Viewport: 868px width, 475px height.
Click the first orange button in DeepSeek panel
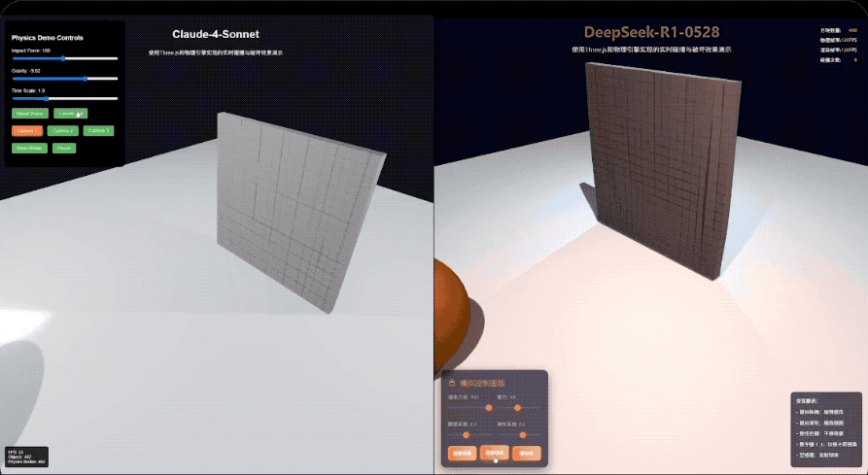tap(462, 454)
